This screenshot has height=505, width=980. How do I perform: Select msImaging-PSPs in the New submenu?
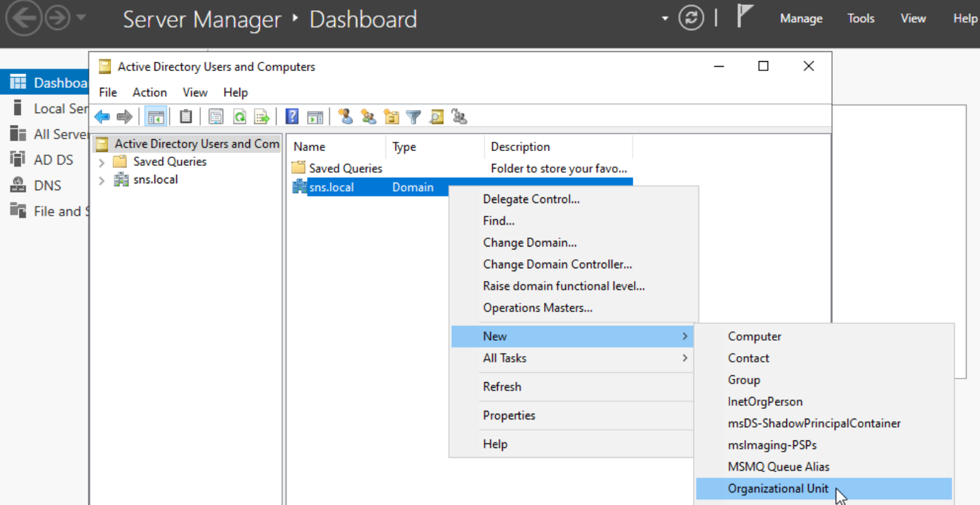[x=824, y=445]
